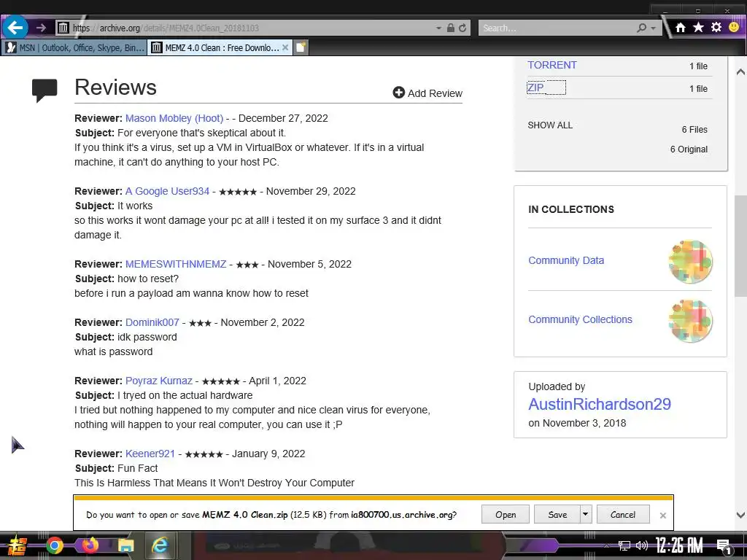Open uploader AustinRichardson29 profile
Image resolution: width=747 pixels, height=560 pixels.
[600, 404]
